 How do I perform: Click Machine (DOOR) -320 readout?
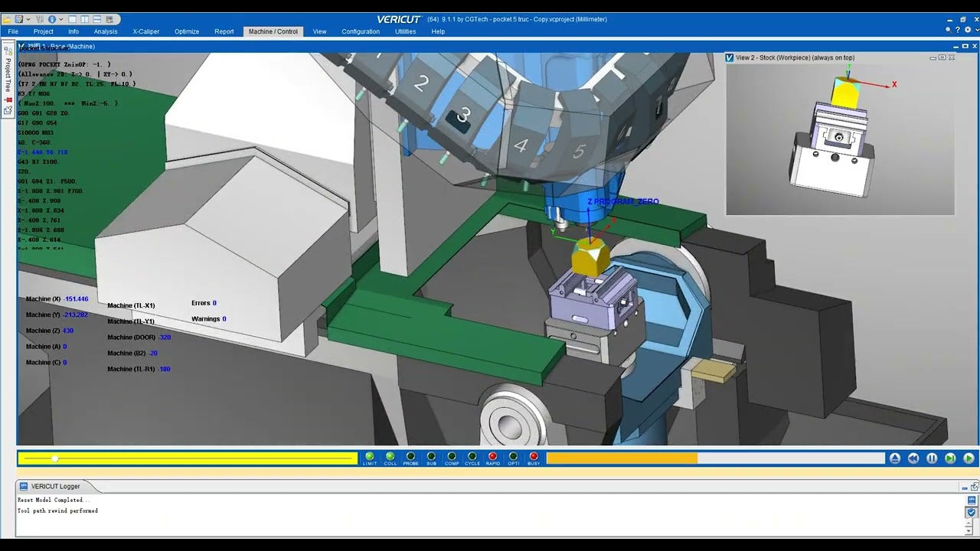(x=139, y=337)
